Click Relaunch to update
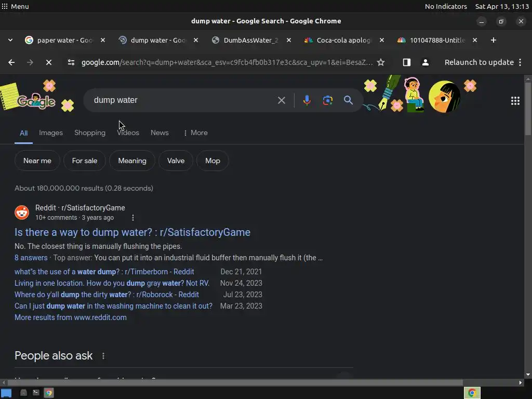Screen dimensions: 532x399 (479, 62)
